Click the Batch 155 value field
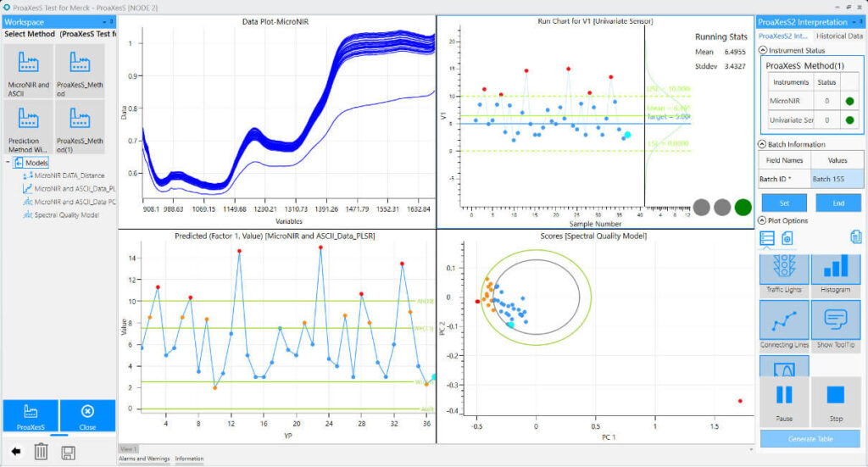 tap(837, 179)
